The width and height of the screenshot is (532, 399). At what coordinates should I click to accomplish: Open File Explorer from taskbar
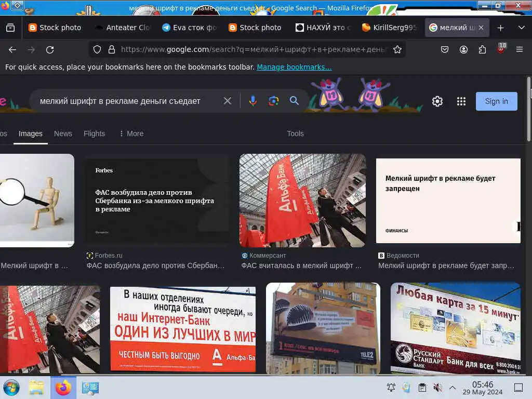pos(36,388)
